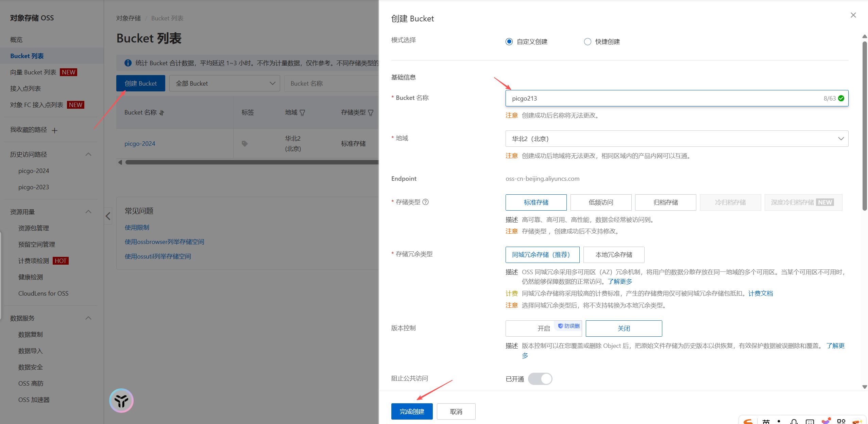The height and width of the screenshot is (424, 868).
Task: Select the quick create mode radio
Action: [588, 41]
